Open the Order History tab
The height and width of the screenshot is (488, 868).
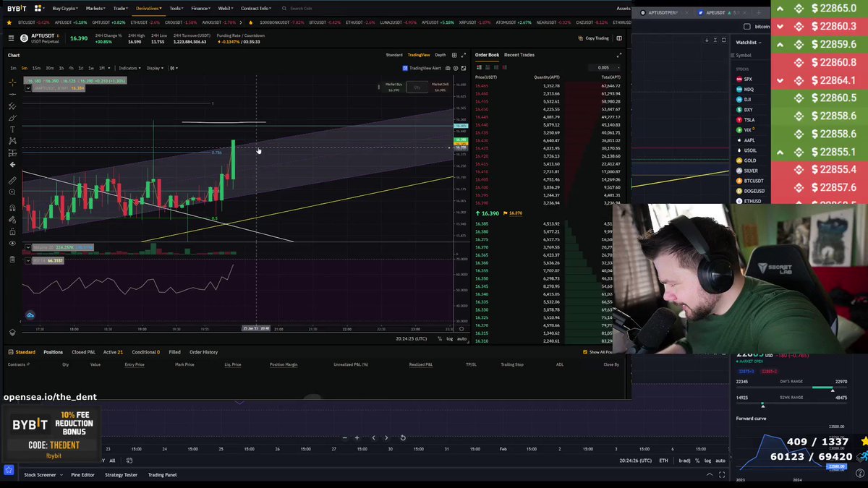click(x=203, y=352)
